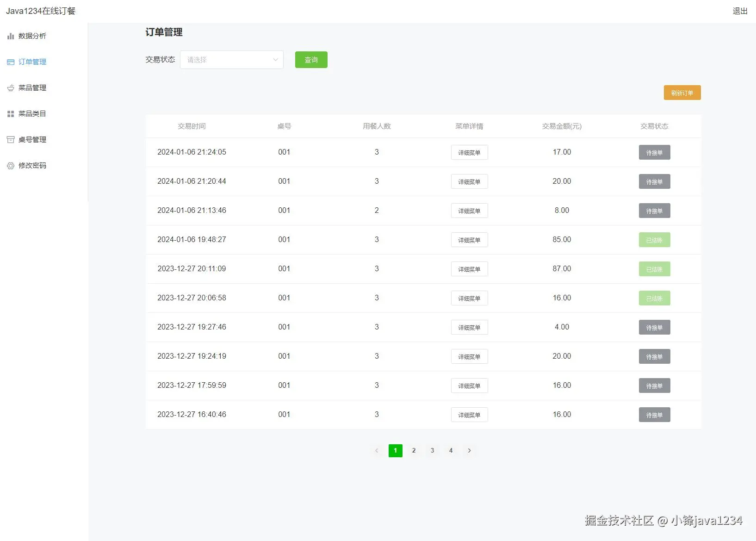Click the timestamp 2024-01-06 21:24:05

[192, 152]
